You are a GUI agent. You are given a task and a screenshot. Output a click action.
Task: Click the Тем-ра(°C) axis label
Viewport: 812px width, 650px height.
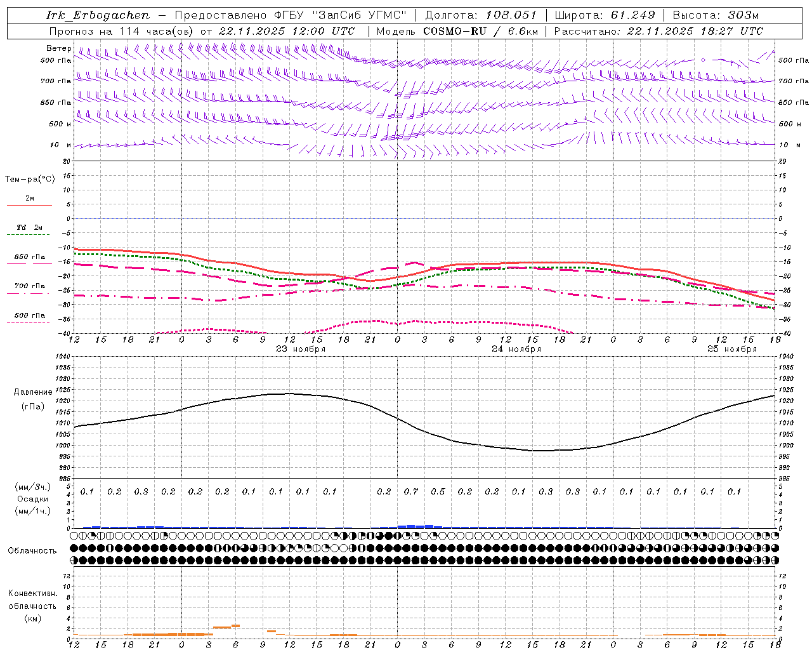[30, 180]
